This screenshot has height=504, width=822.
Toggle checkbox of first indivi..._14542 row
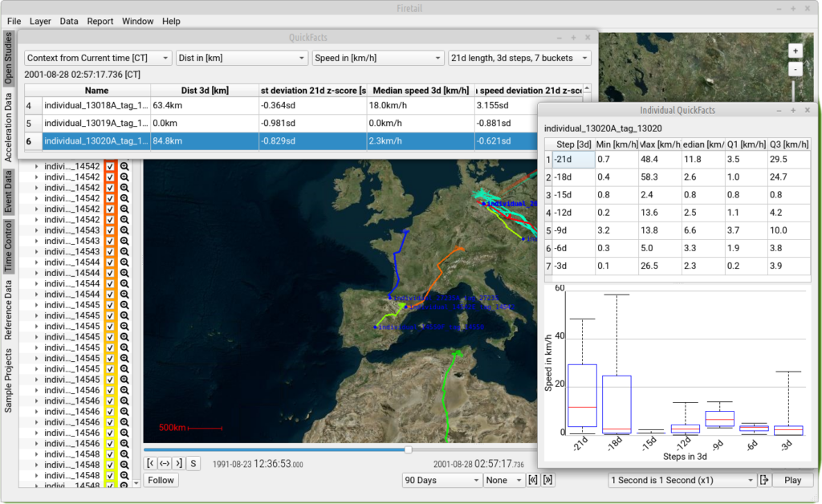point(110,167)
